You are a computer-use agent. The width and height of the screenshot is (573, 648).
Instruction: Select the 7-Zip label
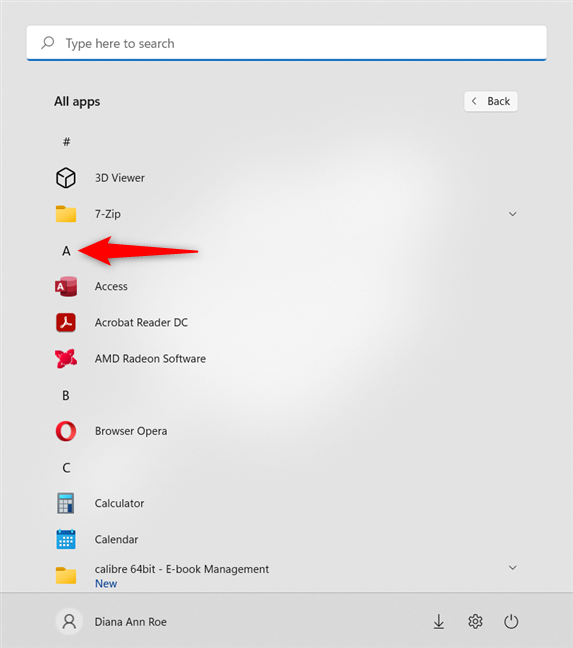point(108,214)
